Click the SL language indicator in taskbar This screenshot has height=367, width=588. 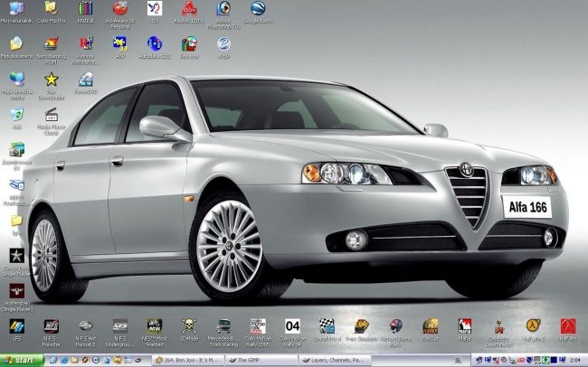click(458, 361)
